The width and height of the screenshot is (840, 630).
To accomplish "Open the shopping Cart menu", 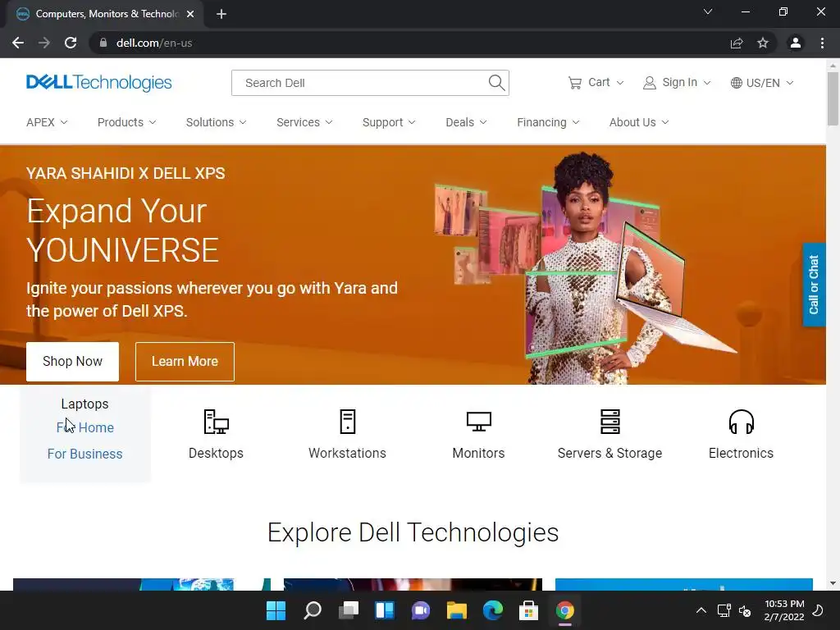I will pyautogui.click(x=596, y=83).
